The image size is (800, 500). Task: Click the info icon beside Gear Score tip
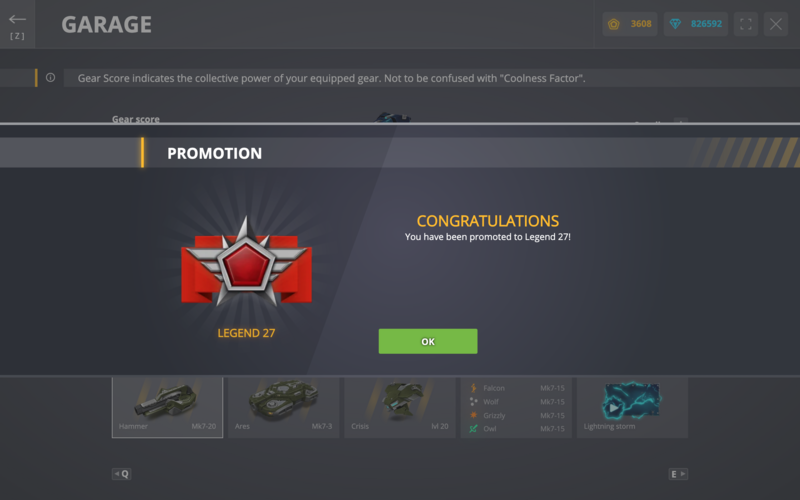click(51, 78)
